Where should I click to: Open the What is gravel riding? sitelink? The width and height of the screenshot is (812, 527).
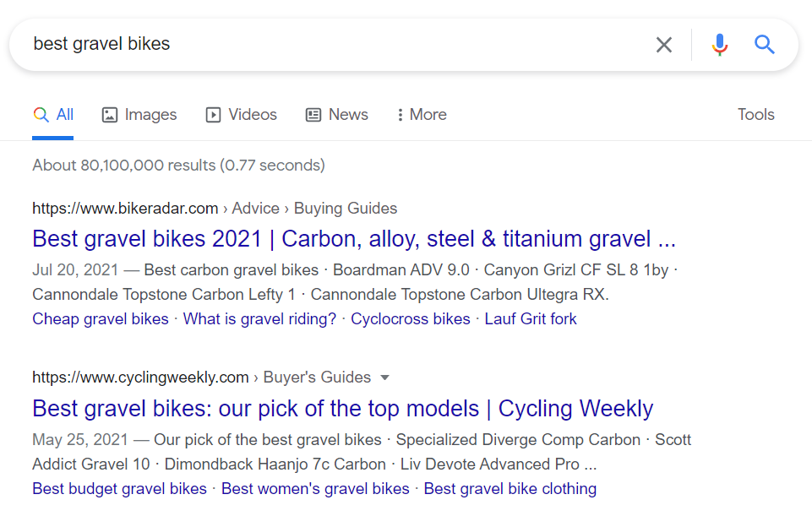point(259,319)
